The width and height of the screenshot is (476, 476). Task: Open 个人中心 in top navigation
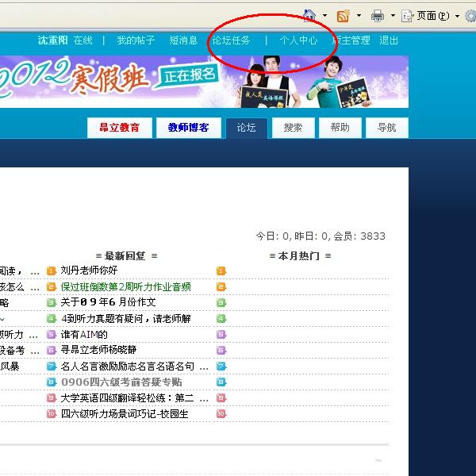(x=298, y=40)
